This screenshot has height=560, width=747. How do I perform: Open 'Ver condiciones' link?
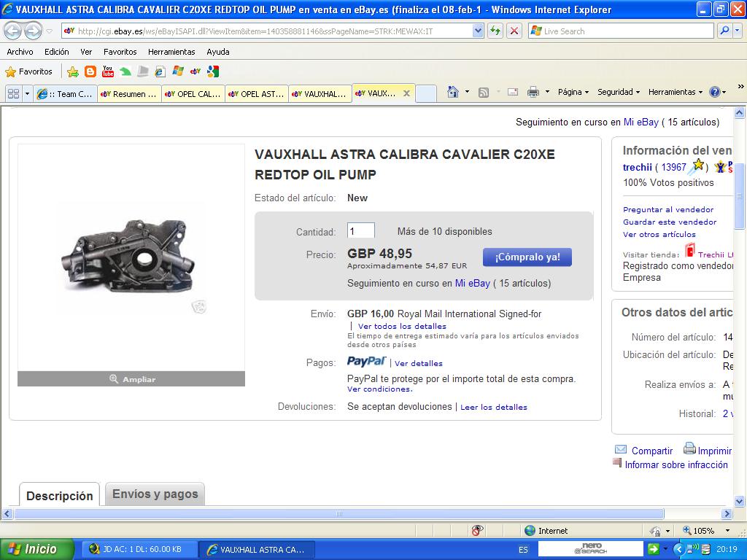pos(379,389)
